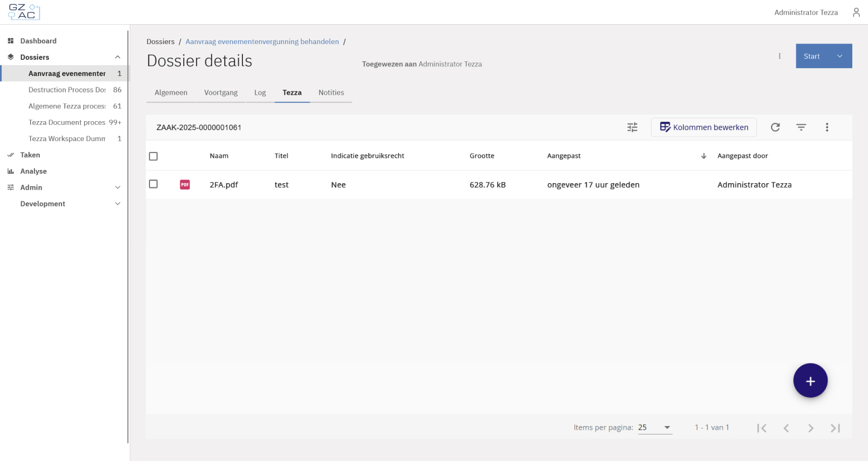Open the Notities tab
Screen dimensions: 868x461
[331, 93]
